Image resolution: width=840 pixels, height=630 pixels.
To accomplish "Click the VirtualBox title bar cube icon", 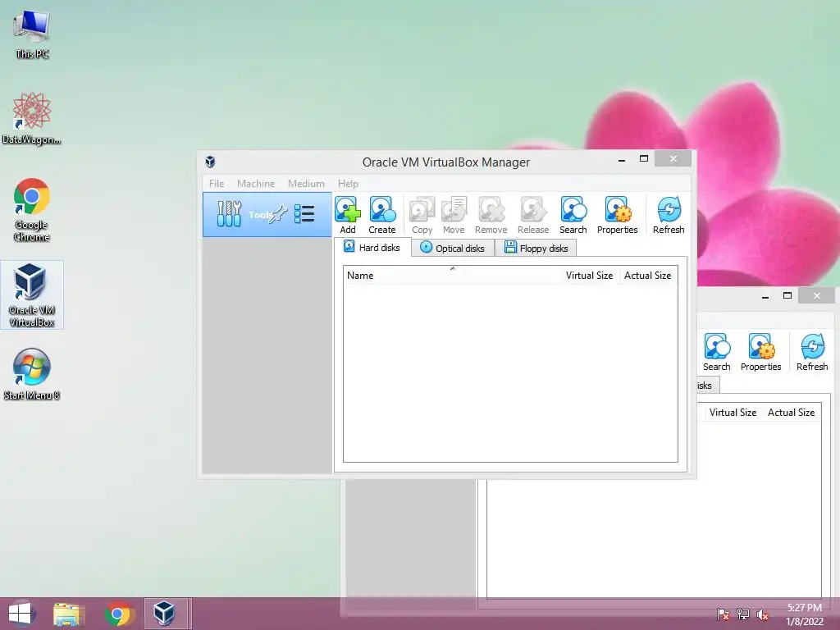I will tap(210, 162).
